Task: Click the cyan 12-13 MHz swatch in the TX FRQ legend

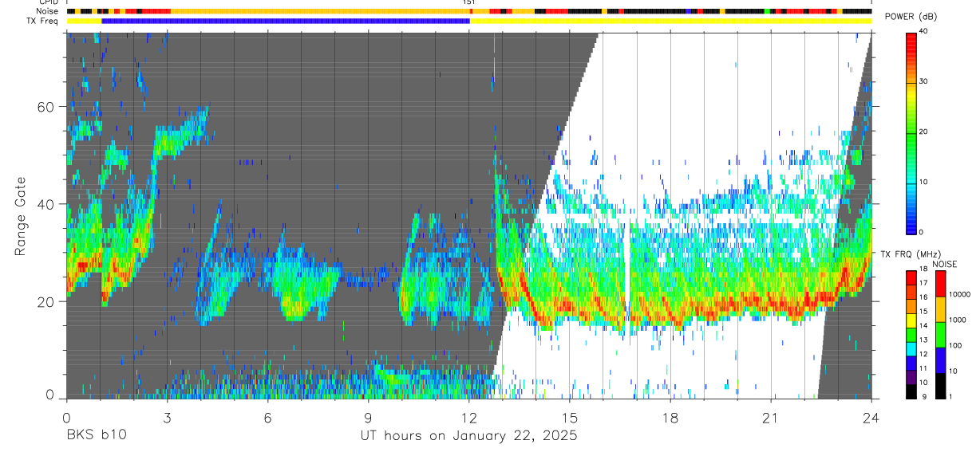Action: click(x=913, y=348)
